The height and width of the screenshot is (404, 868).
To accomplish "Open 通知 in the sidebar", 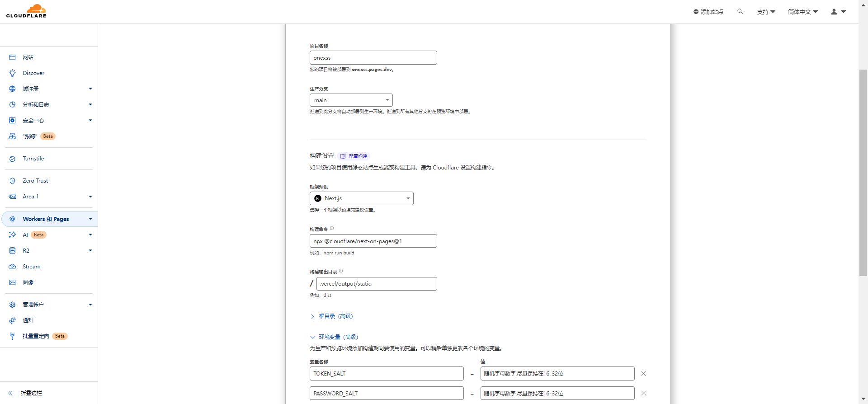I will coord(28,320).
